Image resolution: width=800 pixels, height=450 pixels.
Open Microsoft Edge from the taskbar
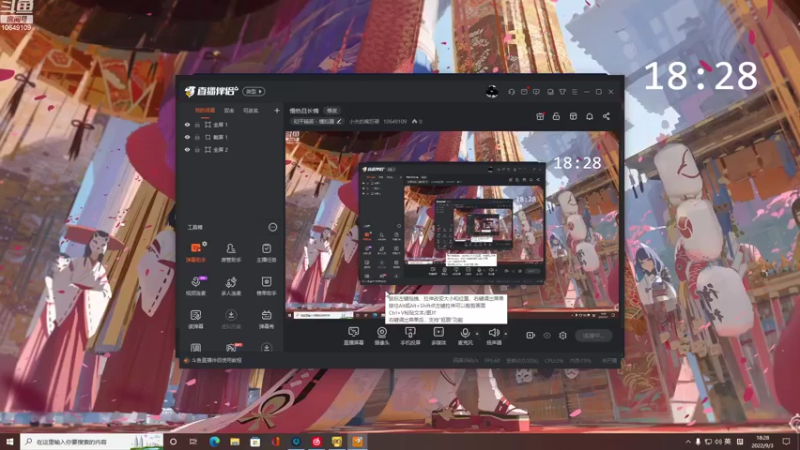coord(214,441)
